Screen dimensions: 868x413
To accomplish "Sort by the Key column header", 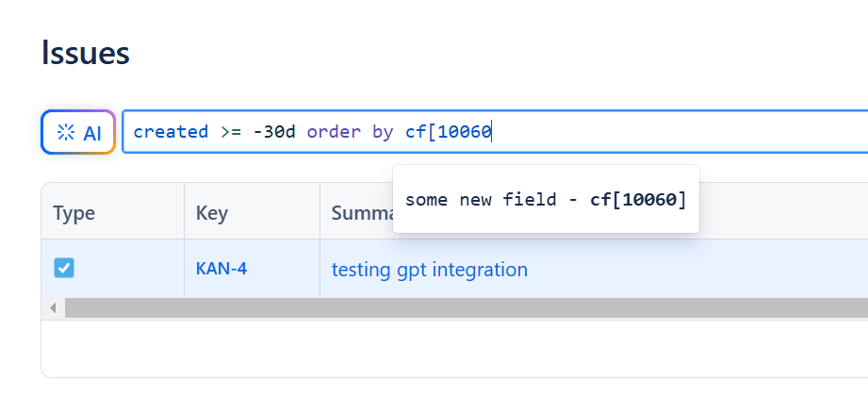I will coord(212,213).
